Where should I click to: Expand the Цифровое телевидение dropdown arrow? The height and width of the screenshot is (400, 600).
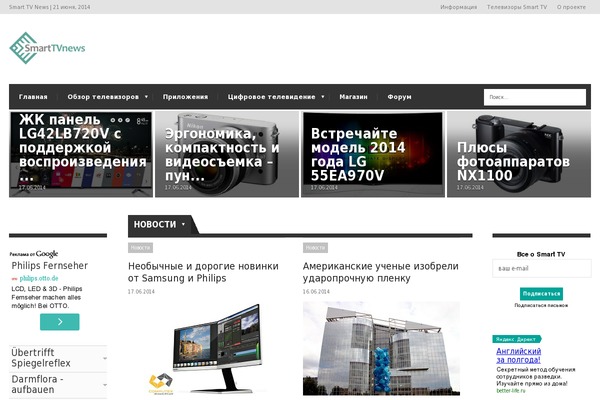coord(323,97)
